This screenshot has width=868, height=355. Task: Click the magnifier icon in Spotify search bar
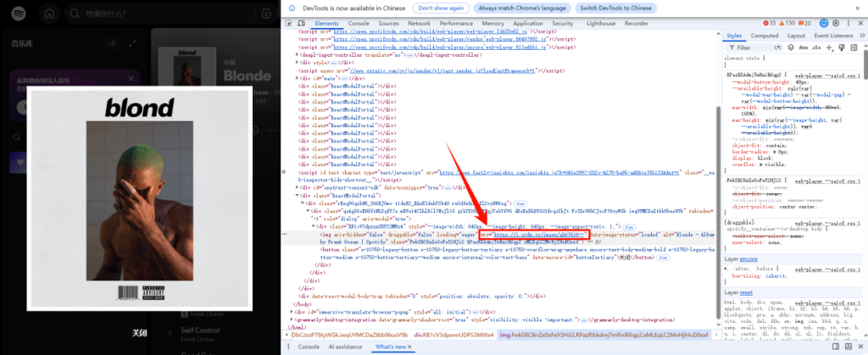coord(75,14)
